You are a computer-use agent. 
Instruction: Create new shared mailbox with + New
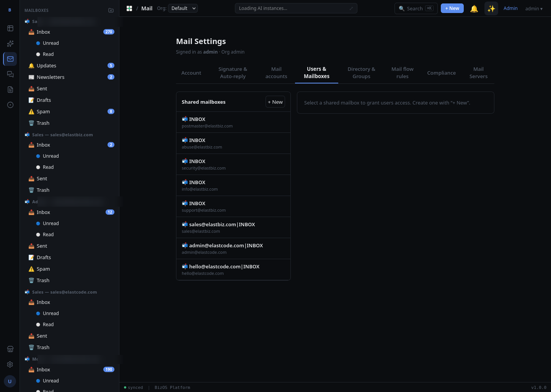point(275,102)
